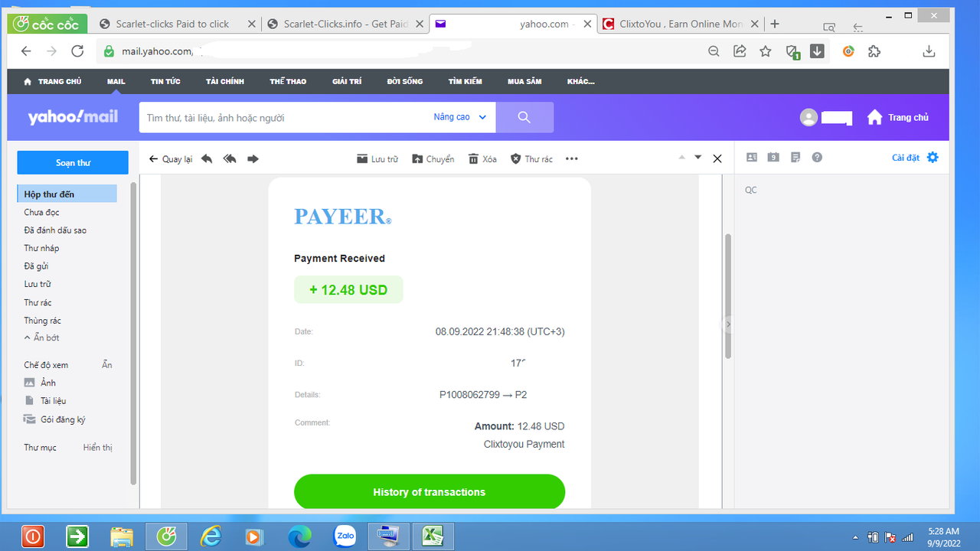Open the extensions puzzle piece icon

(x=874, y=51)
